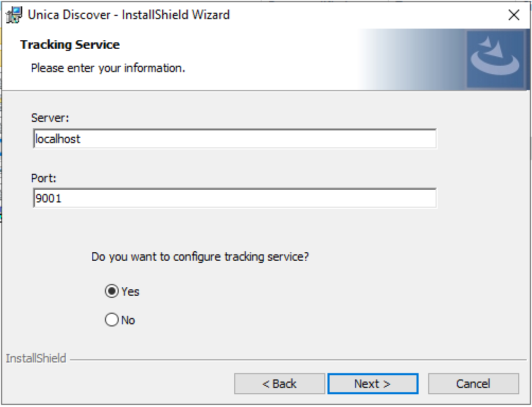
Task: Click the window title "Unica Discover - InstallShield Wizard"
Action: tap(129, 14)
